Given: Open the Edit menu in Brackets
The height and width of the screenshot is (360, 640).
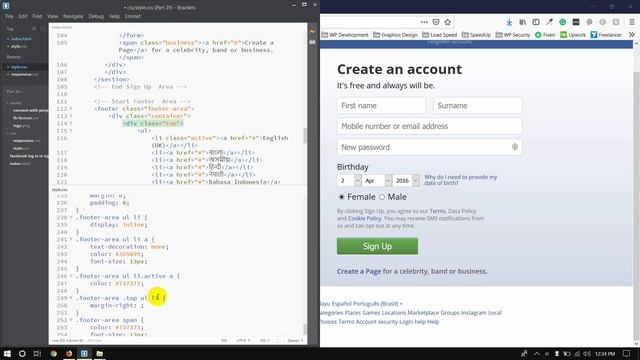Looking at the screenshot, I should pos(22,16).
